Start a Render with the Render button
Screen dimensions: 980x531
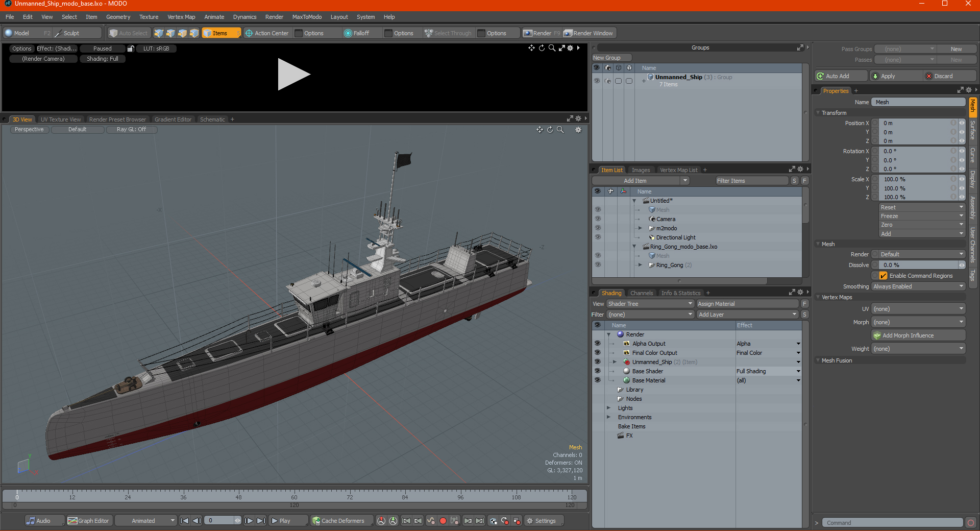542,33
